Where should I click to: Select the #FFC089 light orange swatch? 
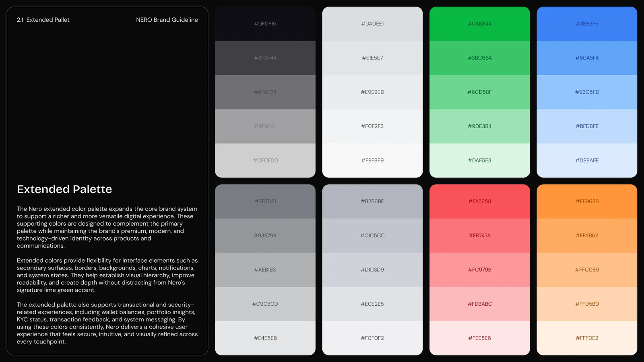(x=587, y=270)
